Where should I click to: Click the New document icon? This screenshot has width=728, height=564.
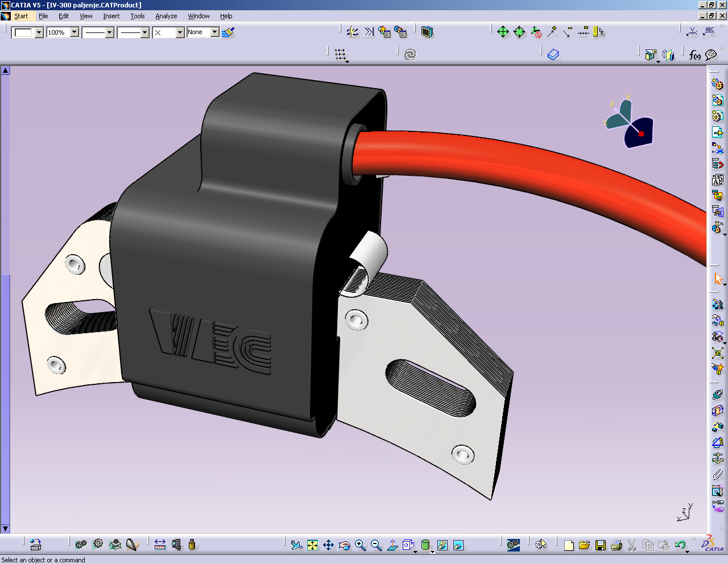(x=568, y=545)
